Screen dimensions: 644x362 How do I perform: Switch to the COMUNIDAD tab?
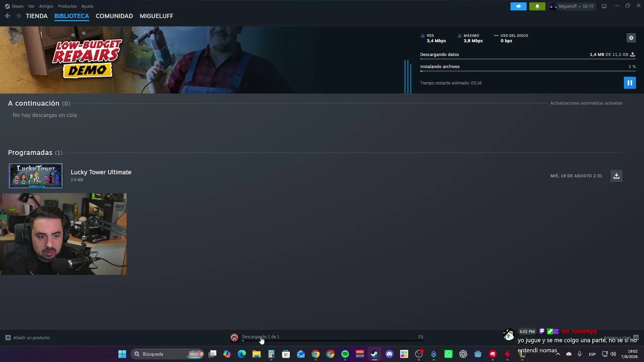click(114, 16)
